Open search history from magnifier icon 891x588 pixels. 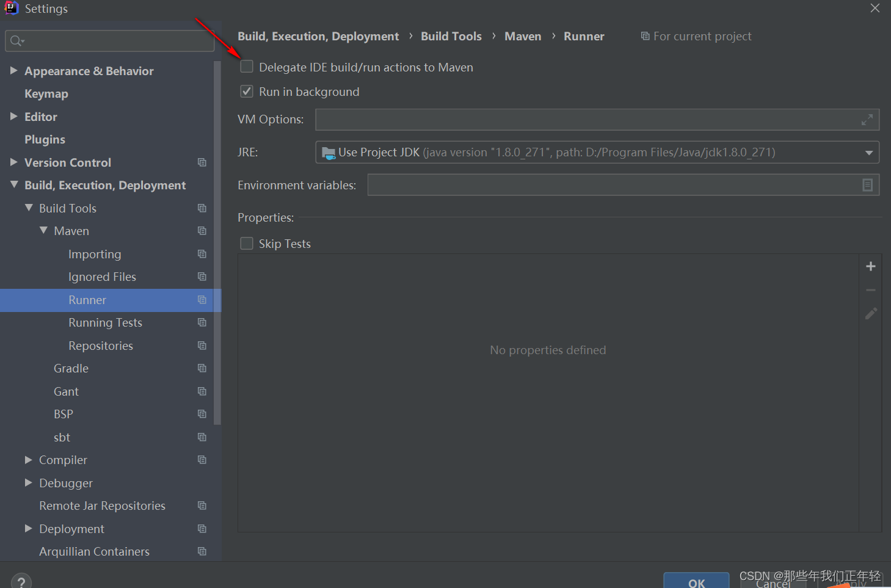[17, 41]
